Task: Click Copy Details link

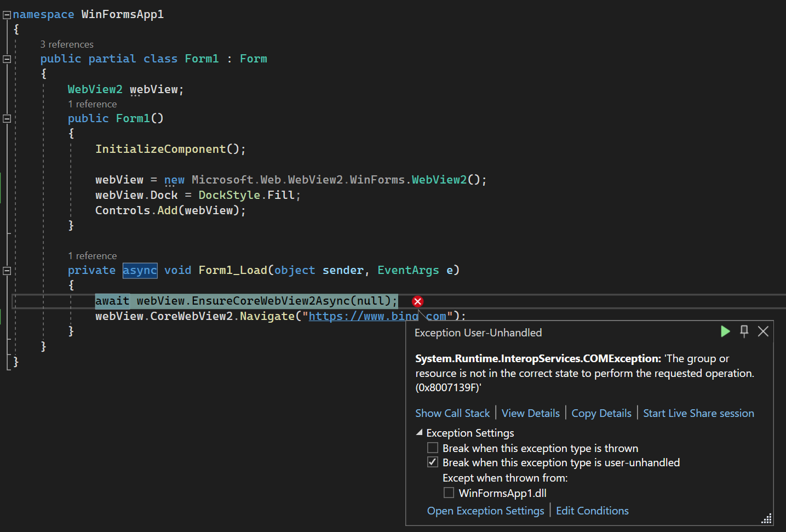Action: click(601, 413)
